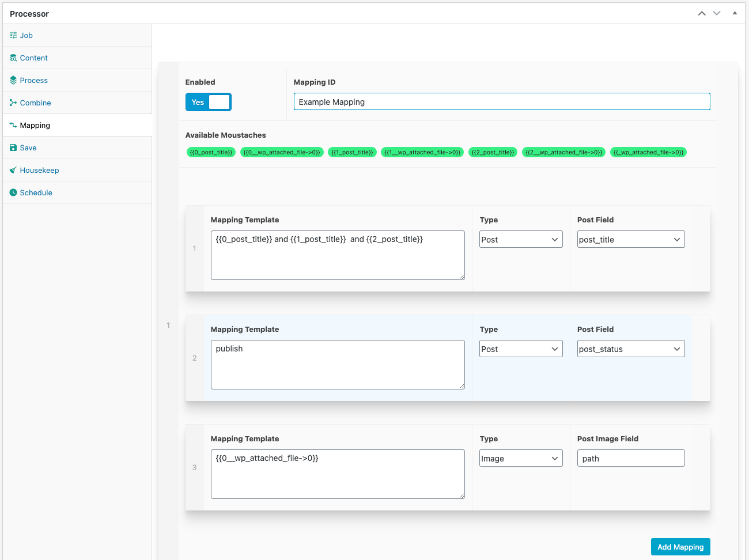Open the Job tab
This screenshot has width=749, height=560.
click(77, 35)
